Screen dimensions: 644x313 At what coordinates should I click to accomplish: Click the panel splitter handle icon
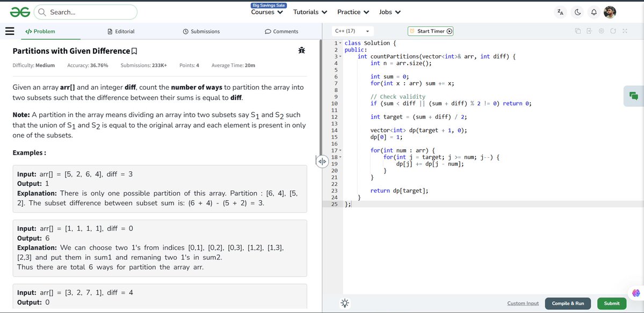tap(322, 162)
